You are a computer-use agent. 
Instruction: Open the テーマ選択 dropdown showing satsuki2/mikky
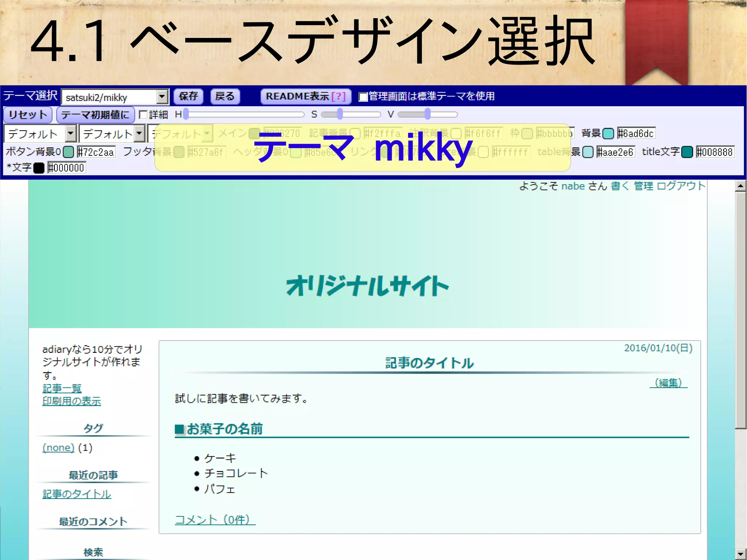point(115,97)
